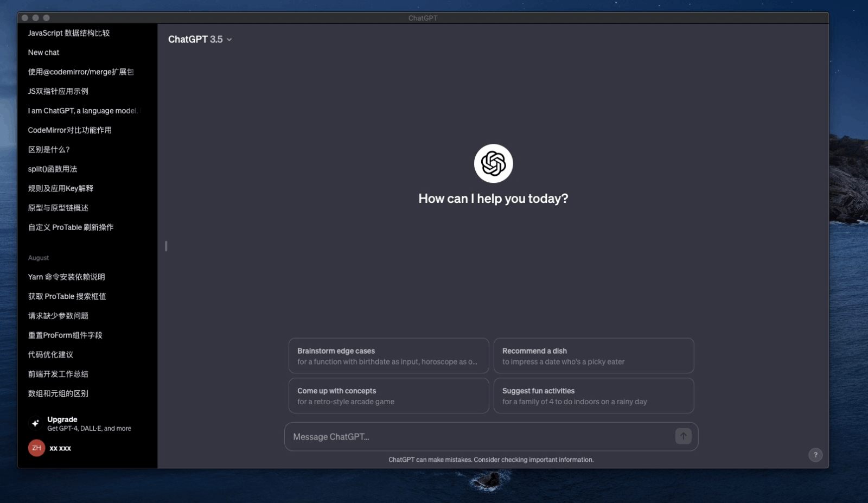Viewport: 868px width, 503px height.
Task: Click the Upgrade sparkle icon
Action: click(35, 423)
